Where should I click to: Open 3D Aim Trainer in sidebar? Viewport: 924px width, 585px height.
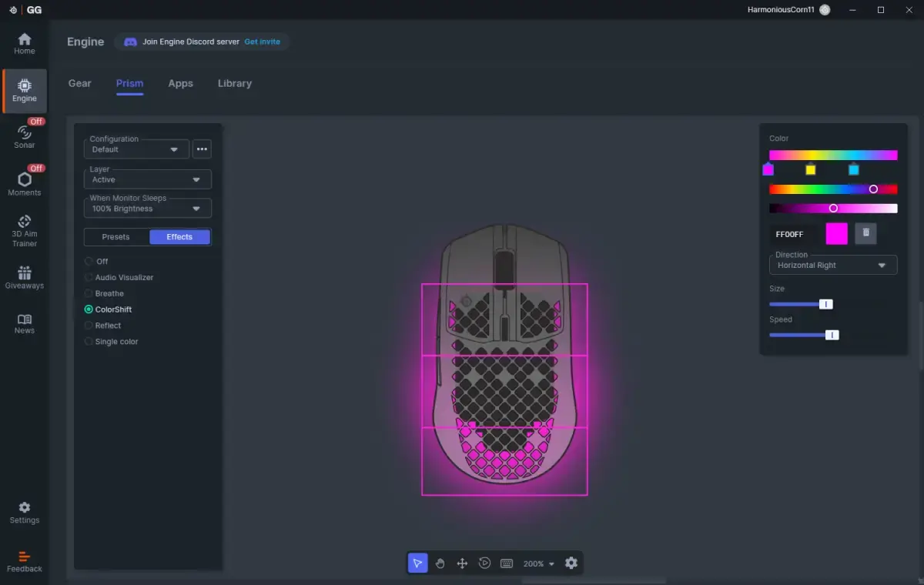(x=24, y=231)
